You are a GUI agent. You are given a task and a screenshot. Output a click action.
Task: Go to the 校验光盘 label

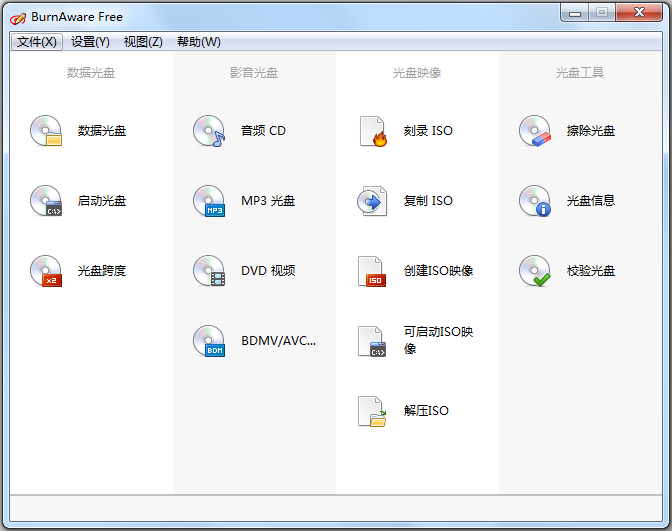point(591,271)
